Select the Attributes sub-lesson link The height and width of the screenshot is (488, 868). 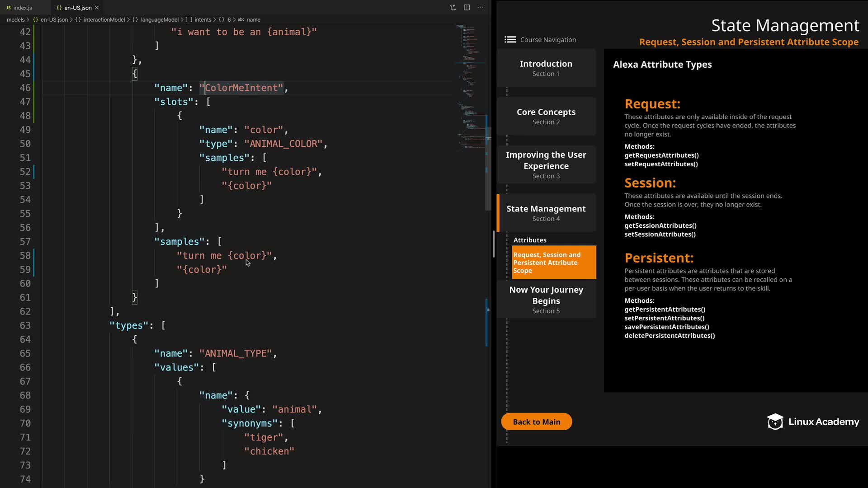(529, 240)
